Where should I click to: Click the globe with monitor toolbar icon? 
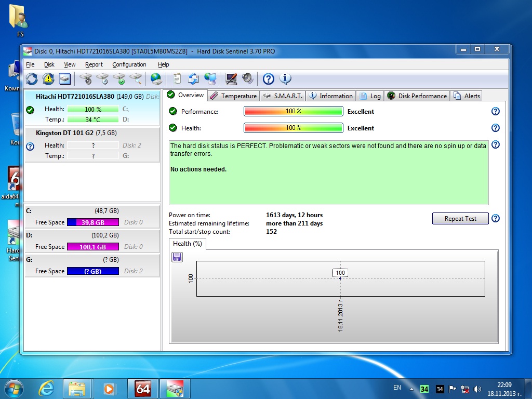210,79
